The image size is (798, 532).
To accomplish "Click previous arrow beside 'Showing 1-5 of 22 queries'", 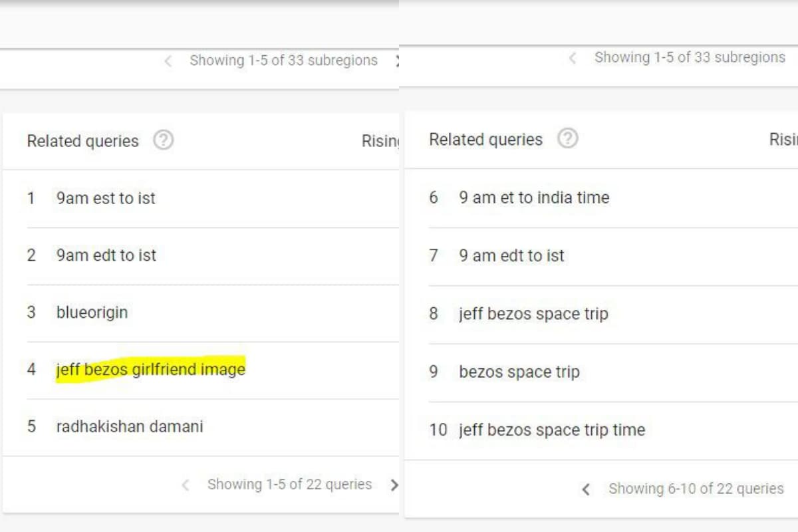I will 186,485.
